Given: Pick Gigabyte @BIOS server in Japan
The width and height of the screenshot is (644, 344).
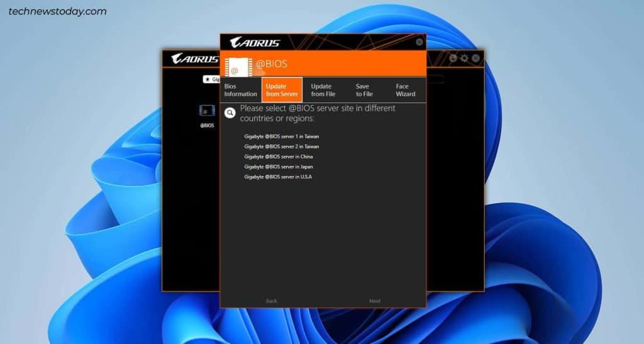Looking at the screenshot, I should tap(278, 167).
